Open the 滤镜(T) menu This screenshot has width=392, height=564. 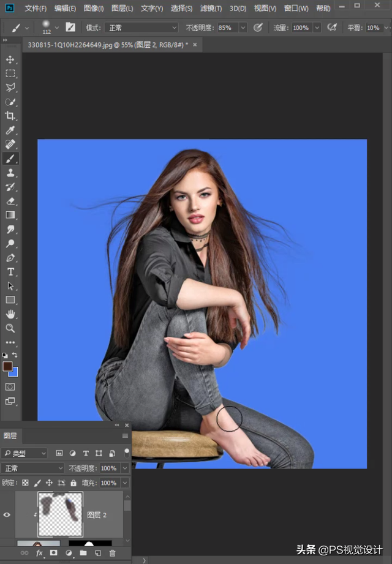pyautogui.click(x=211, y=8)
